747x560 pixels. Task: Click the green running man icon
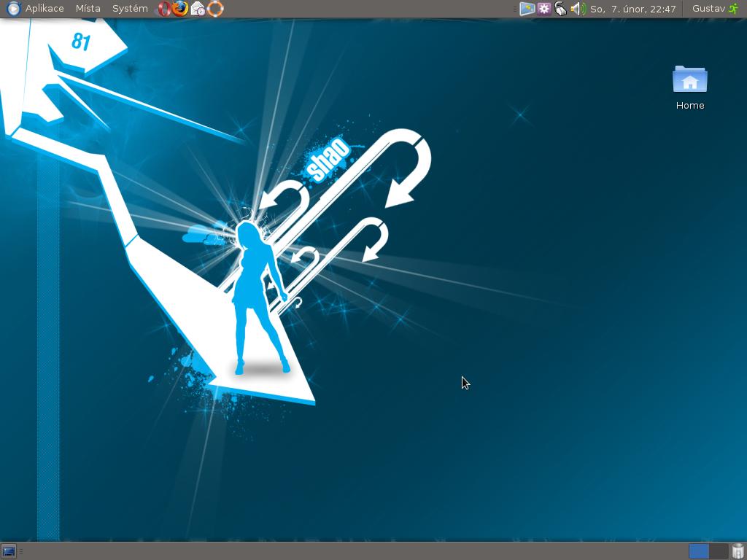[x=732, y=9]
